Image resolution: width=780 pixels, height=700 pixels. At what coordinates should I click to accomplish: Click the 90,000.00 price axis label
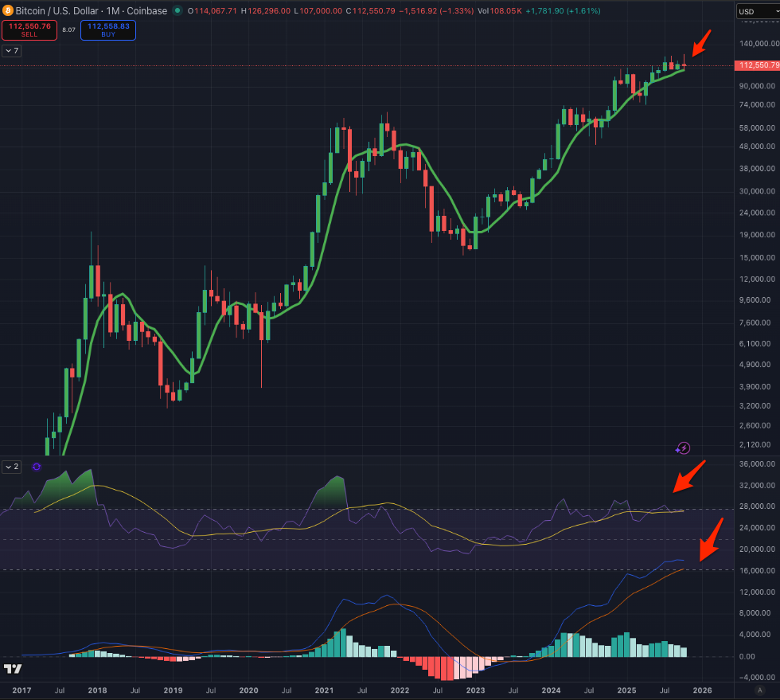pos(757,86)
